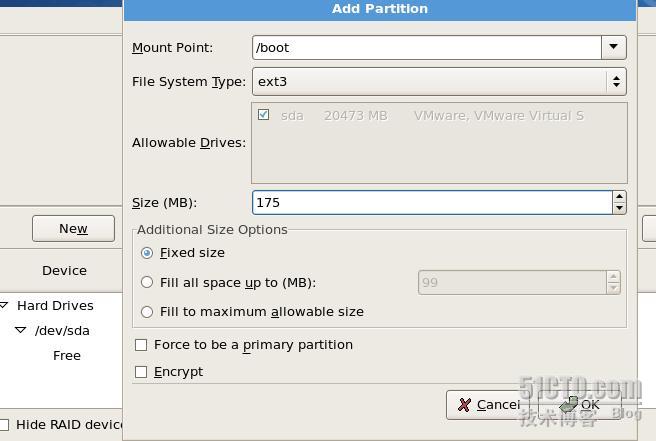Increase Size (MB) with up arrow

[620, 197]
